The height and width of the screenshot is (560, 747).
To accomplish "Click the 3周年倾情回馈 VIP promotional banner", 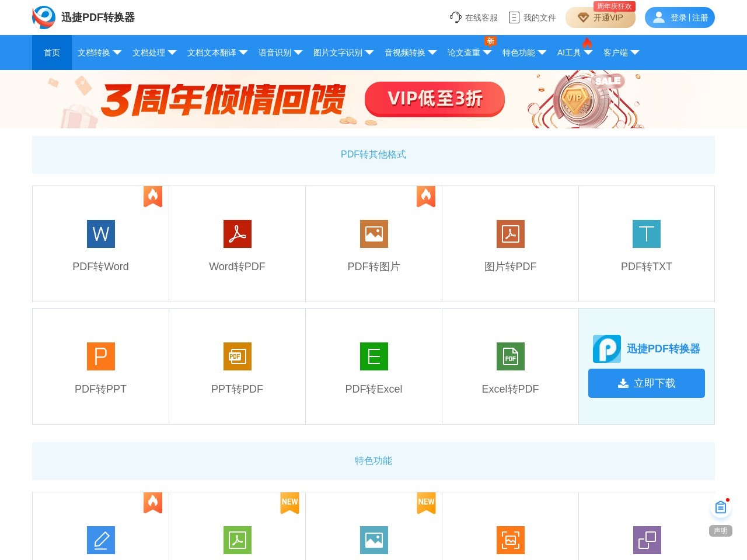I will pos(373,99).
